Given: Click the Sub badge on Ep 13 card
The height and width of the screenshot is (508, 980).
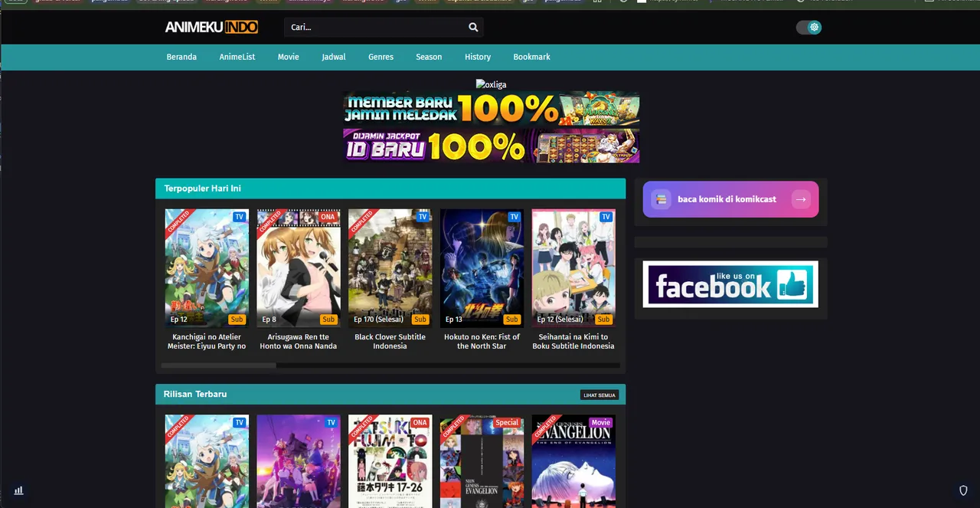Looking at the screenshot, I should click(x=511, y=320).
